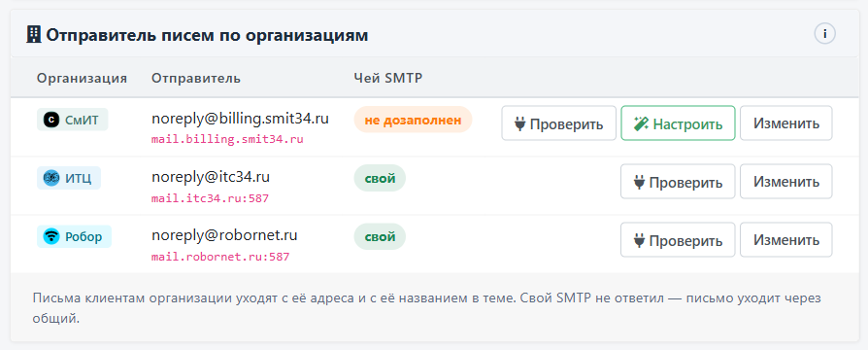Viewport: 868px width, 350px height.
Task: Click the plug icon in the Робор row
Action: [x=639, y=240]
